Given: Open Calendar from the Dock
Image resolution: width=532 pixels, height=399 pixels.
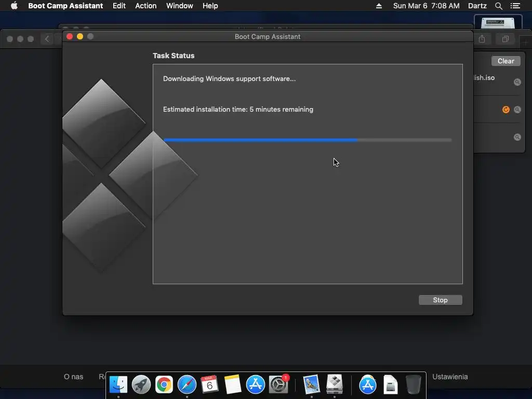Looking at the screenshot, I should [210, 384].
